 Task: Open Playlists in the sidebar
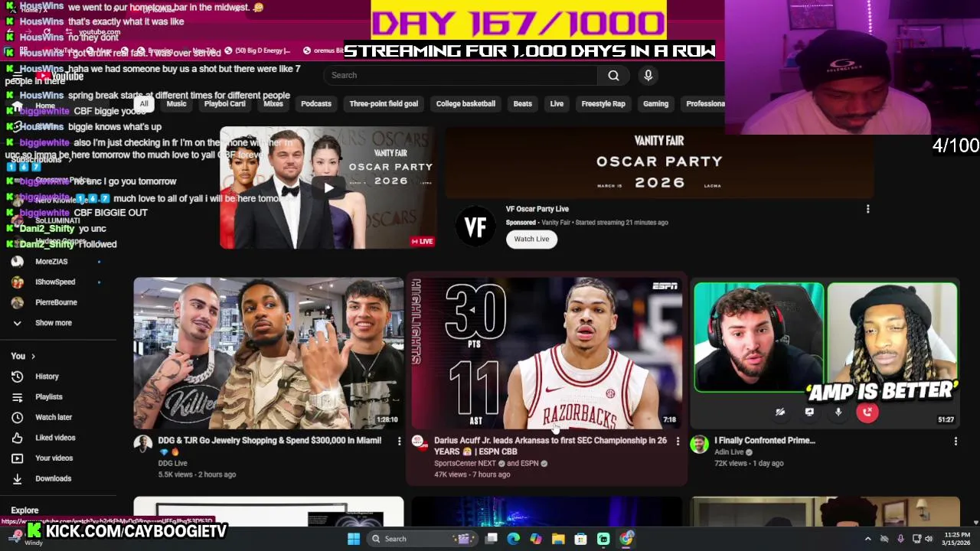48,396
